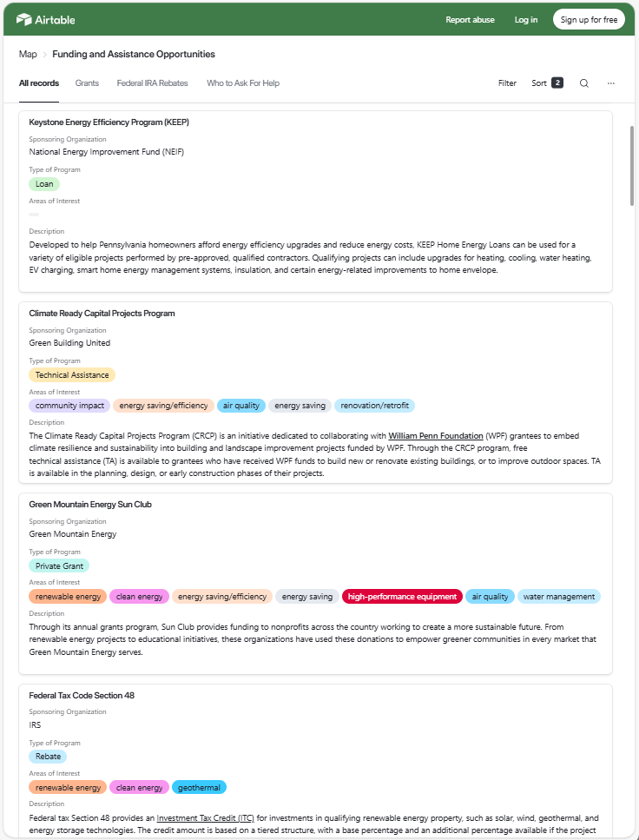
Task: Switch to the Federal IRA Rebates tab
Action: [152, 83]
